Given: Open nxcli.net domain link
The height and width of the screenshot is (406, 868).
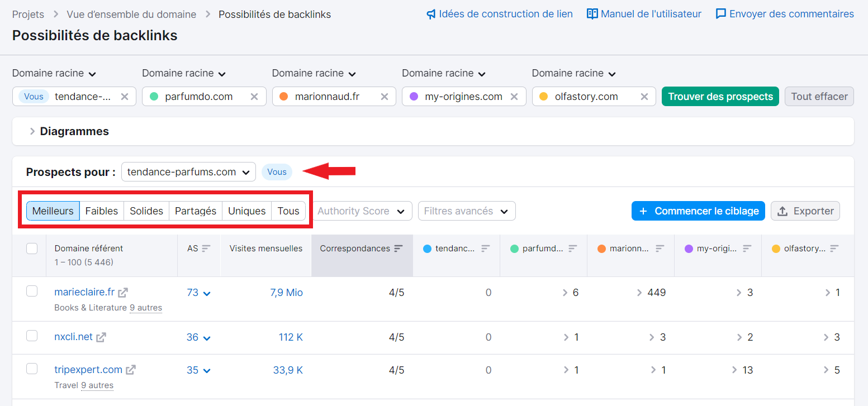Looking at the screenshot, I should coord(73,337).
